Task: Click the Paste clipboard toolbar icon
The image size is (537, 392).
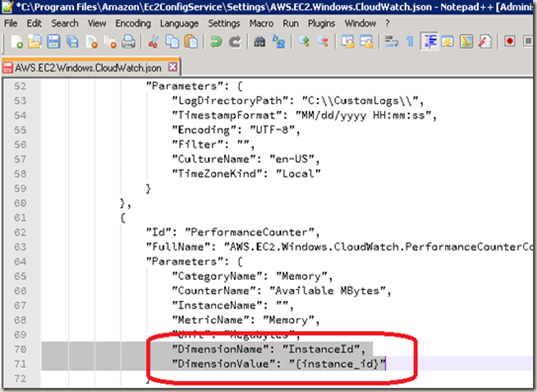Action: point(191,42)
